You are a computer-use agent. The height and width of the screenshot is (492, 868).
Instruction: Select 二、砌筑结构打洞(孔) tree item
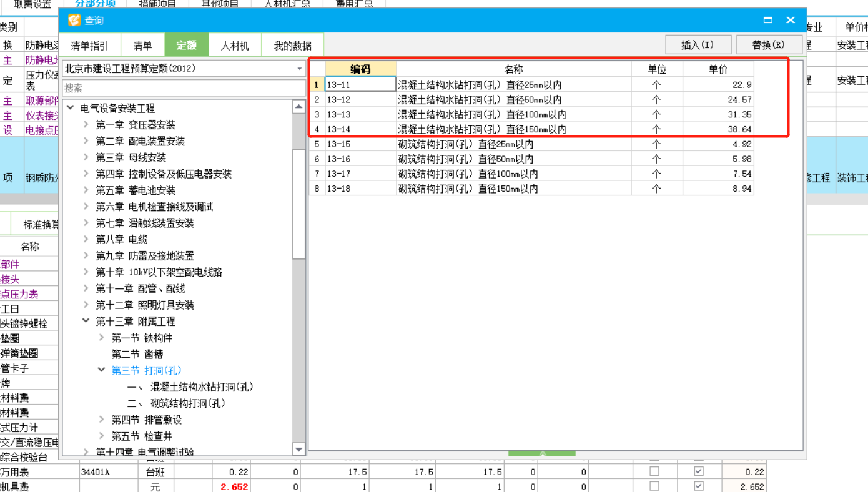coord(177,403)
